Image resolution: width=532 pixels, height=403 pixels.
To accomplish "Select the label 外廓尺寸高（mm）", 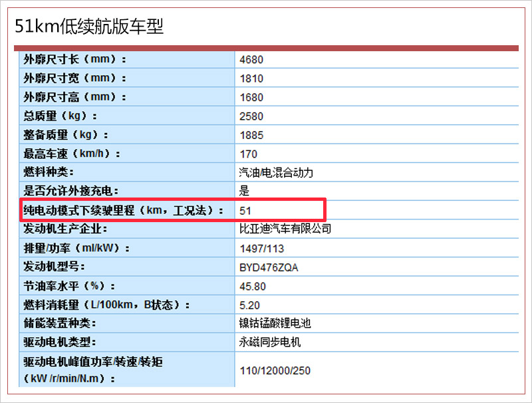I will tap(74, 97).
